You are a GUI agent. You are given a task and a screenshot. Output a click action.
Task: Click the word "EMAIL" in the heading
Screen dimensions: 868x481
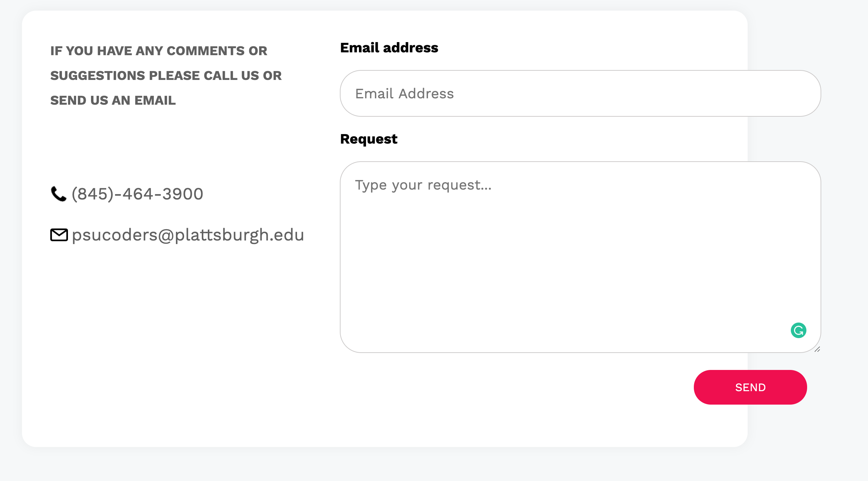[155, 100]
